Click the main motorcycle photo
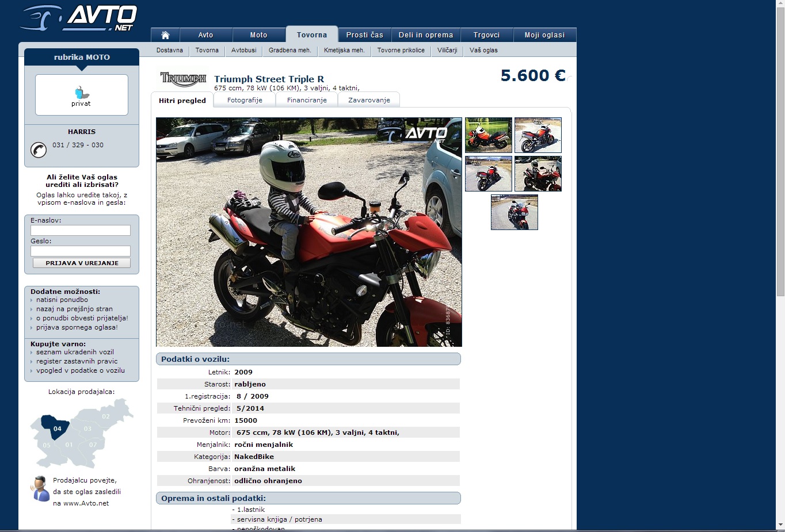This screenshot has height=532, width=785. (x=309, y=232)
